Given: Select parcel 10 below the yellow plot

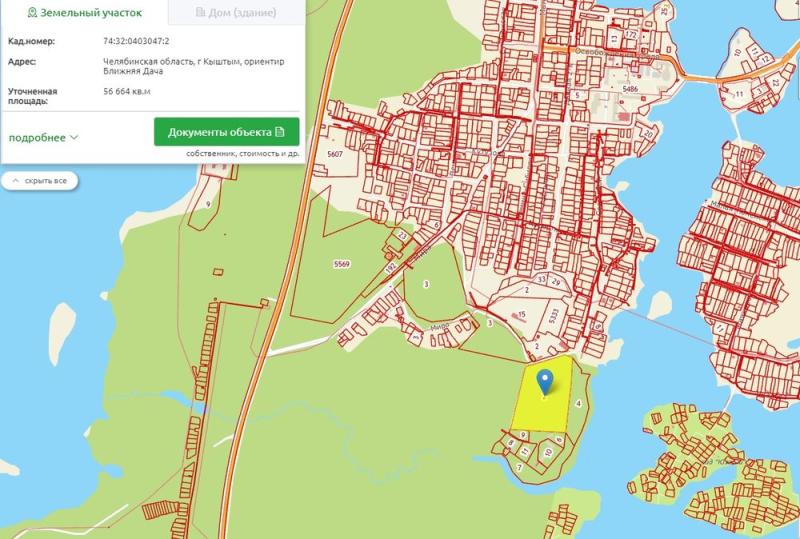Looking at the screenshot, I should pyautogui.click(x=547, y=452).
